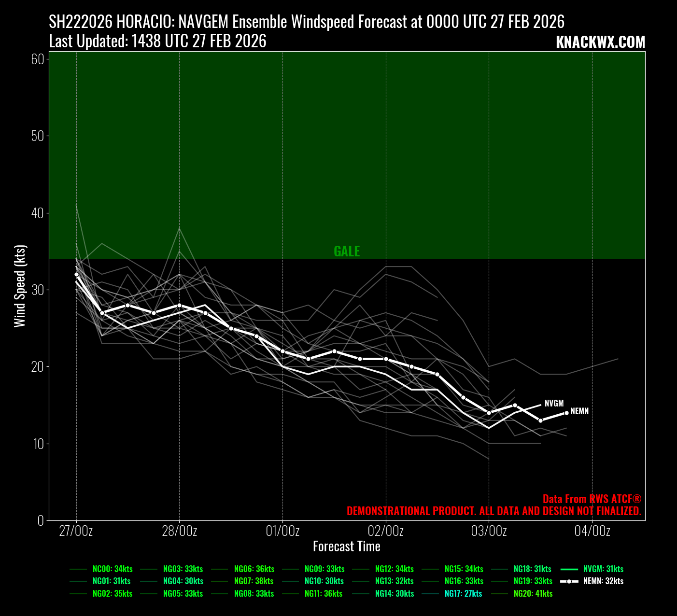
Task: Click the cyan NG17: 27kts legend entry
Action: tap(463, 593)
